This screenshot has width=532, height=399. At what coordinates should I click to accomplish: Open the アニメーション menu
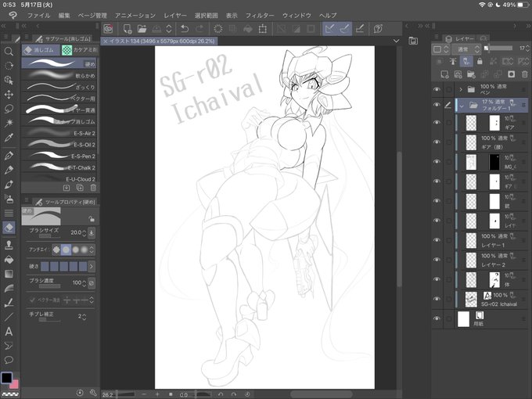point(135,16)
